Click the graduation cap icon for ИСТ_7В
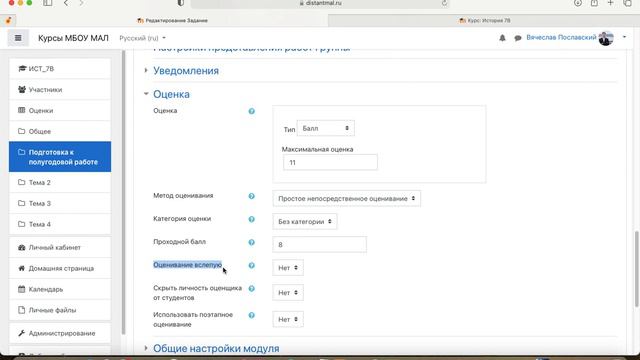The height and width of the screenshot is (360, 640). pos(22,69)
